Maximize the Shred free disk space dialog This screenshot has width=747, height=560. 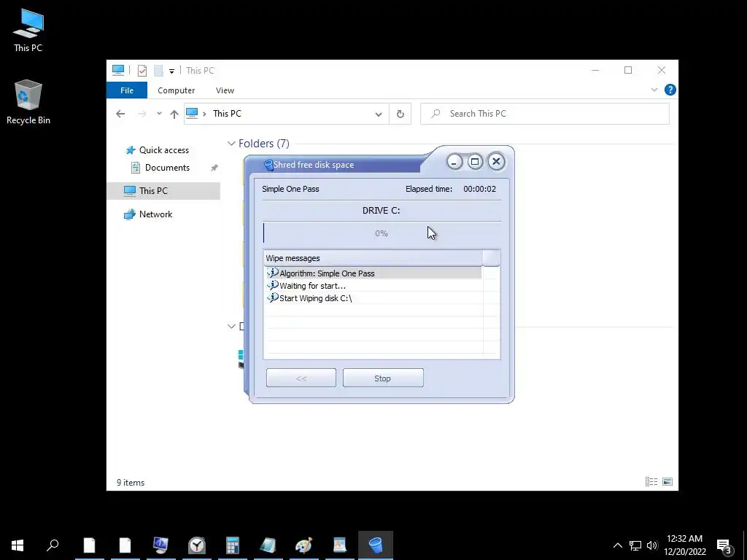pyautogui.click(x=475, y=162)
